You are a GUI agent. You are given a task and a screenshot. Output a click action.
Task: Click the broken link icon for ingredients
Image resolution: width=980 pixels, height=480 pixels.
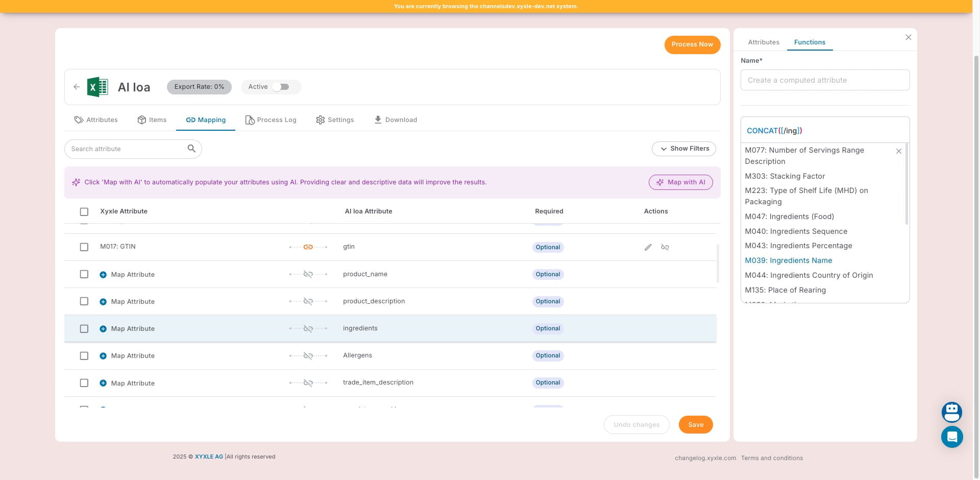(308, 329)
